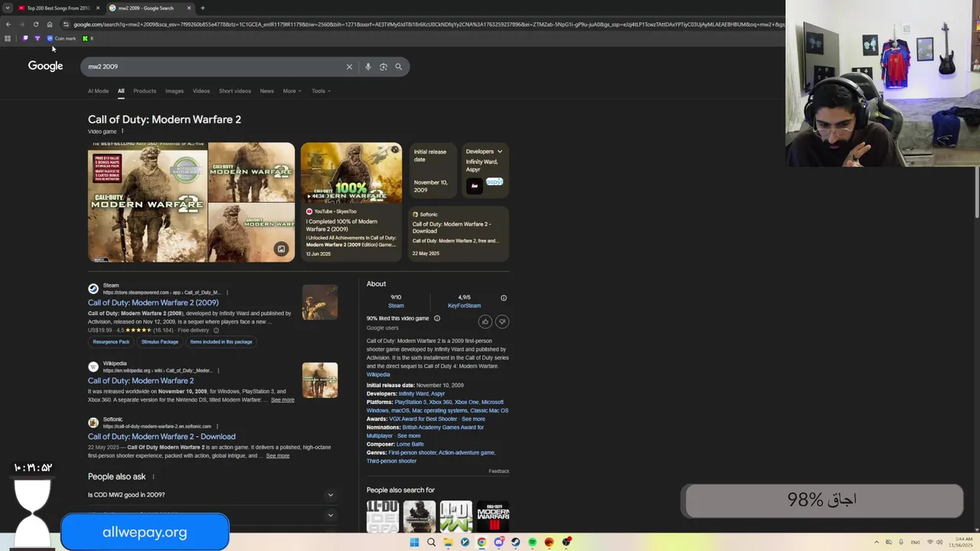This screenshot has height=551, width=980.
Task: Open info icon beside the KeyForSteam rating
Action: pos(503,298)
